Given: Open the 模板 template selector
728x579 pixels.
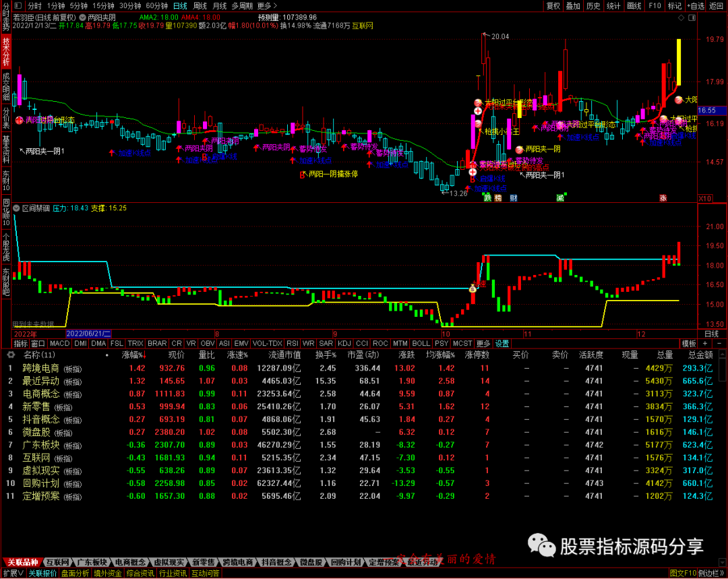Looking at the screenshot, I should point(689,344).
